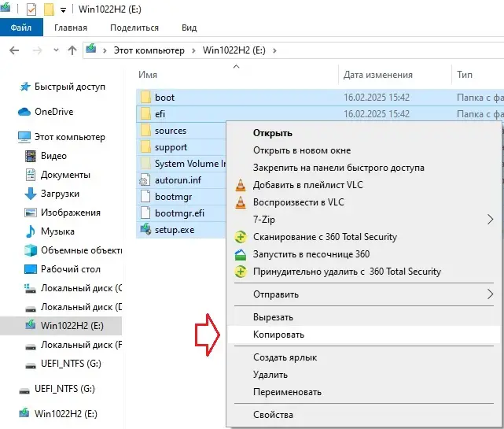Choose Принудительно удалить с 360 Total Security
Viewport: 504px width, 429px height.
(x=363, y=272)
